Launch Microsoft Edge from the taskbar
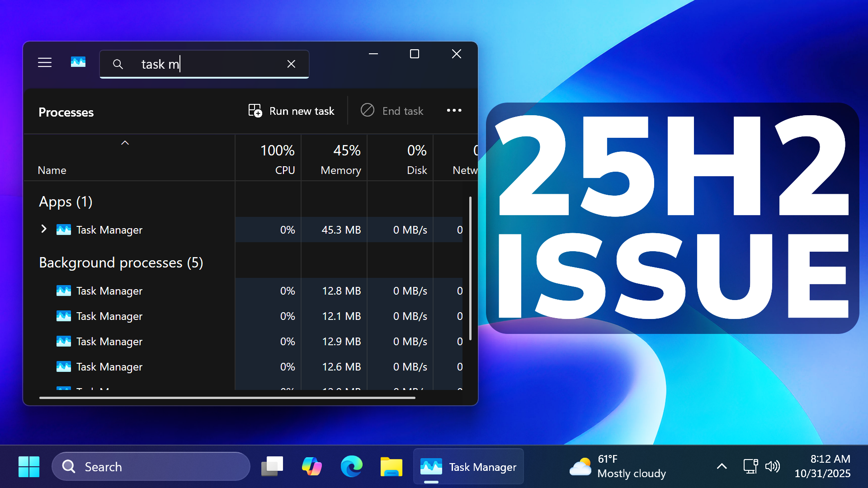This screenshot has width=868, height=488. coord(352,466)
